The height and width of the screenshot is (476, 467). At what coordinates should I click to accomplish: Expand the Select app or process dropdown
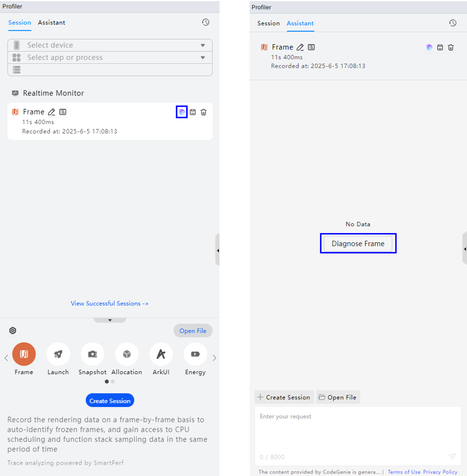[x=110, y=57]
